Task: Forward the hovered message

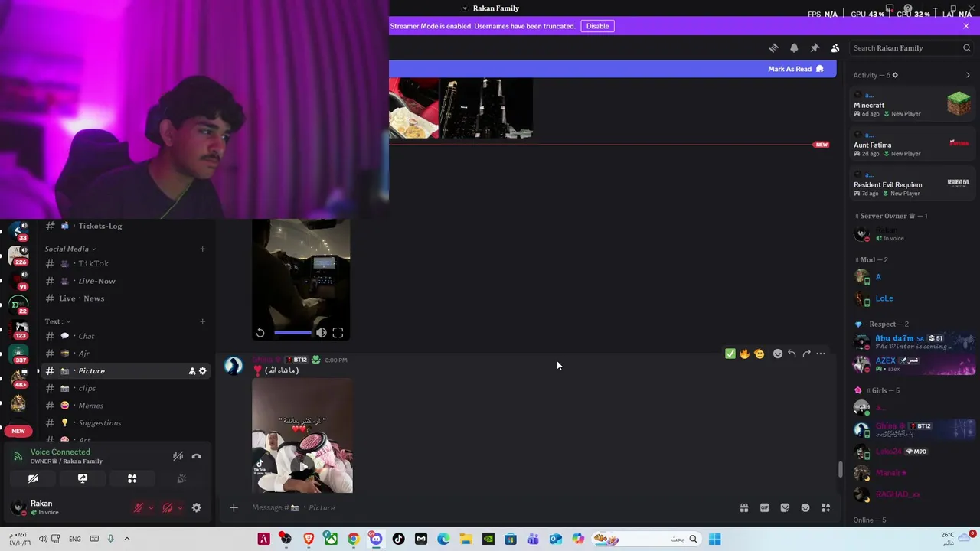Action: 806,354
